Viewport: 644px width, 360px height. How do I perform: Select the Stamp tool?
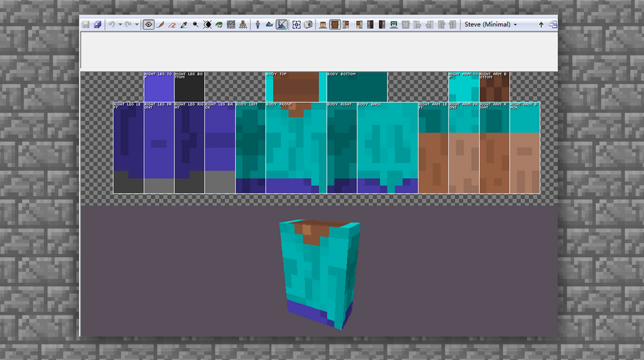coord(242,24)
